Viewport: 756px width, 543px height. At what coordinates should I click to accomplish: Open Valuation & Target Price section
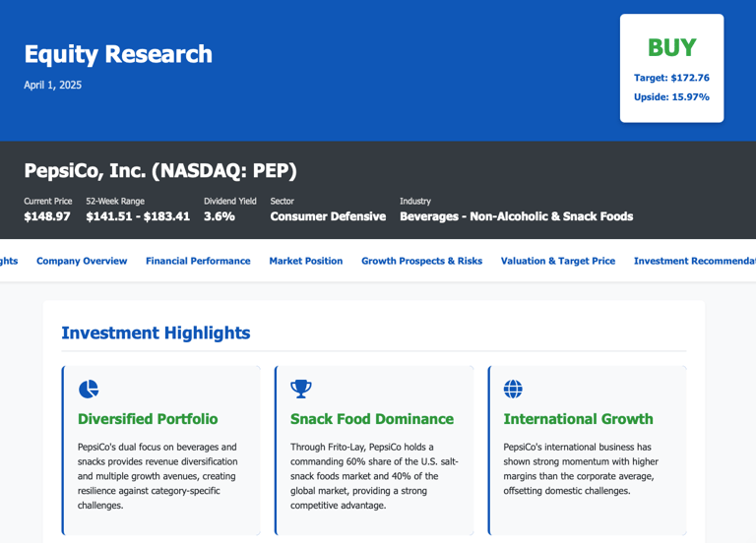click(558, 261)
